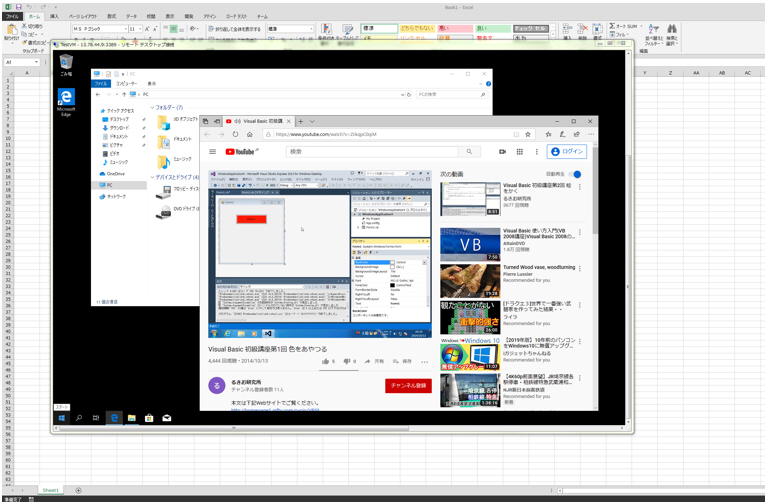The height and width of the screenshot is (503, 766).
Task: Click the YouTube video upload camera icon
Action: click(502, 152)
